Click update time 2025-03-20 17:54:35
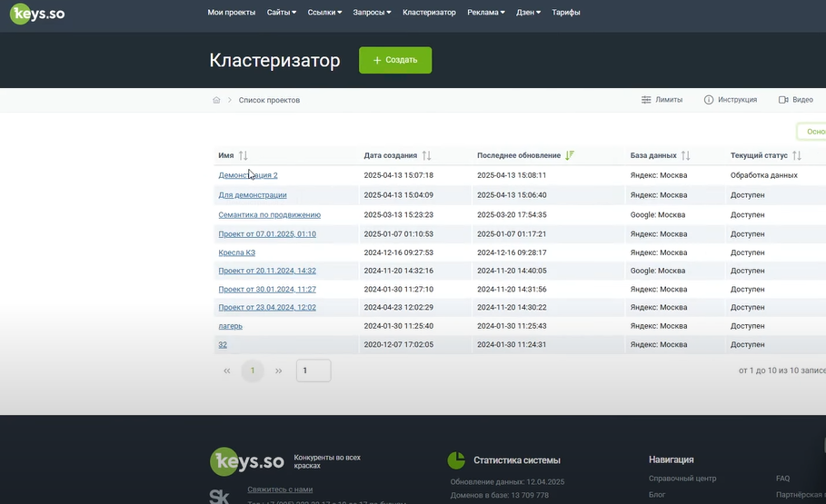 click(512, 215)
